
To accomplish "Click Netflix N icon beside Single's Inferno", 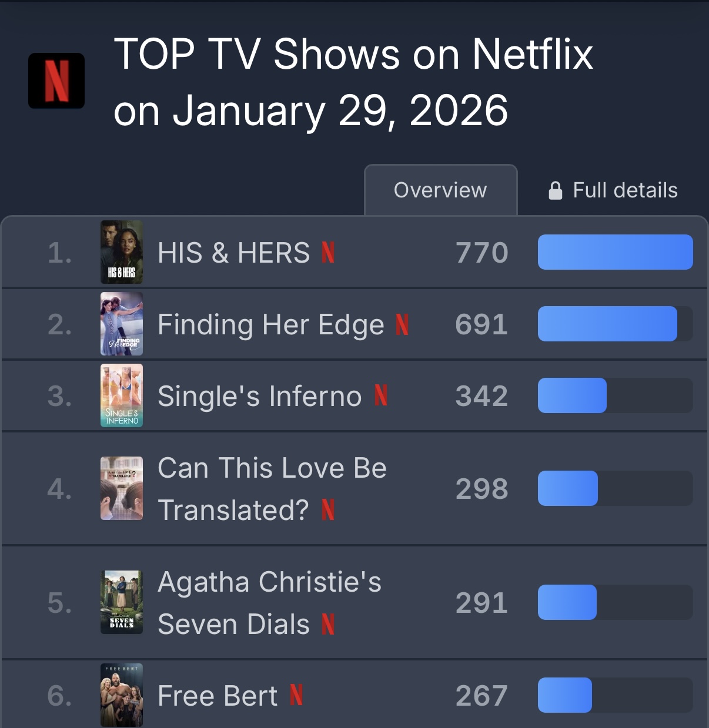I will [381, 395].
